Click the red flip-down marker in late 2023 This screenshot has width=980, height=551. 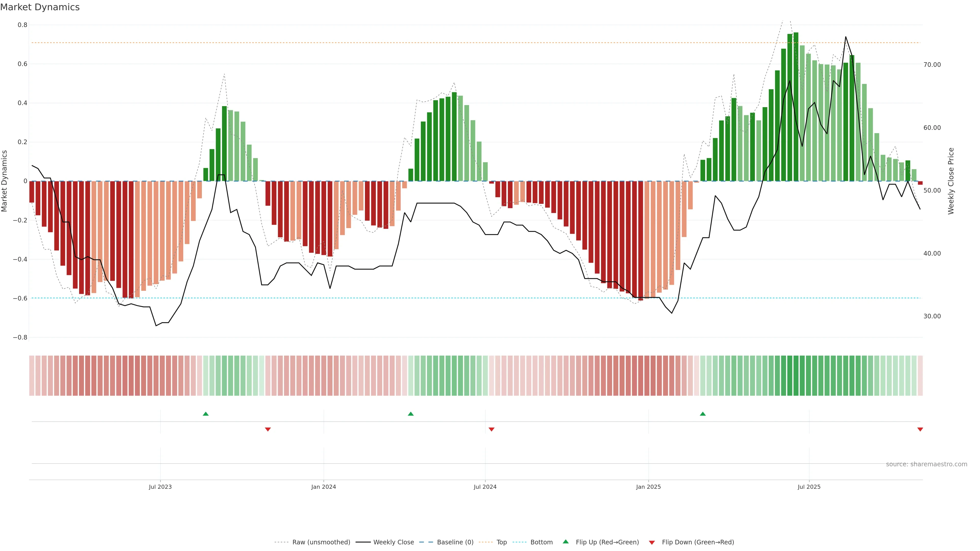(268, 429)
